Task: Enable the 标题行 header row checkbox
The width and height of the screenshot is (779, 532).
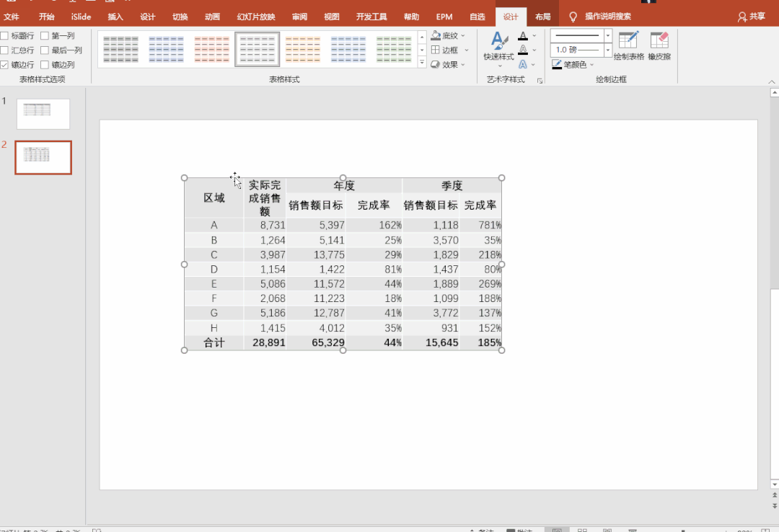Action: [x=4, y=36]
